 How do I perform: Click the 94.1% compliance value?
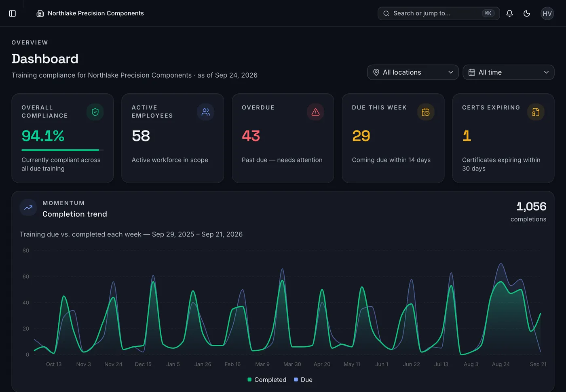43,136
